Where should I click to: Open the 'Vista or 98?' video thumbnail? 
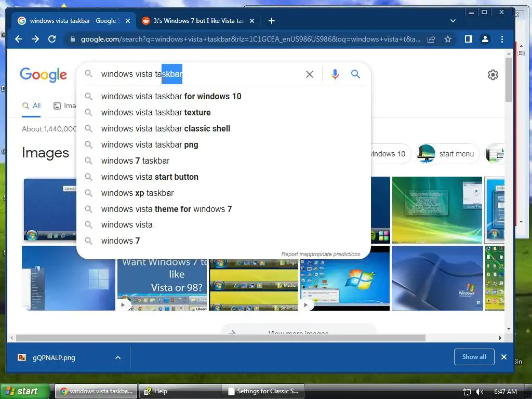coord(162,284)
